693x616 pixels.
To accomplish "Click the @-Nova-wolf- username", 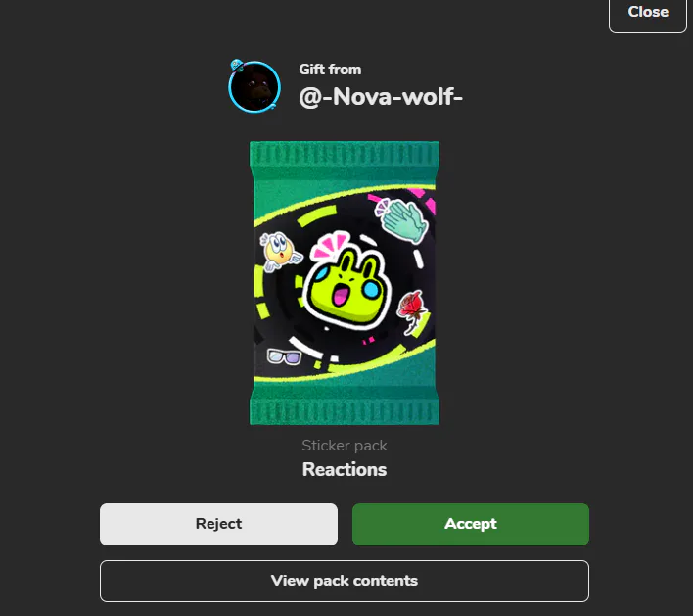I will click(x=381, y=96).
